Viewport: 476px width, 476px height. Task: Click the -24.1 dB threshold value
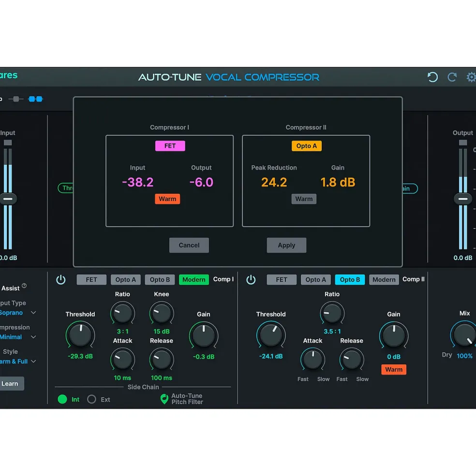click(271, 356)
